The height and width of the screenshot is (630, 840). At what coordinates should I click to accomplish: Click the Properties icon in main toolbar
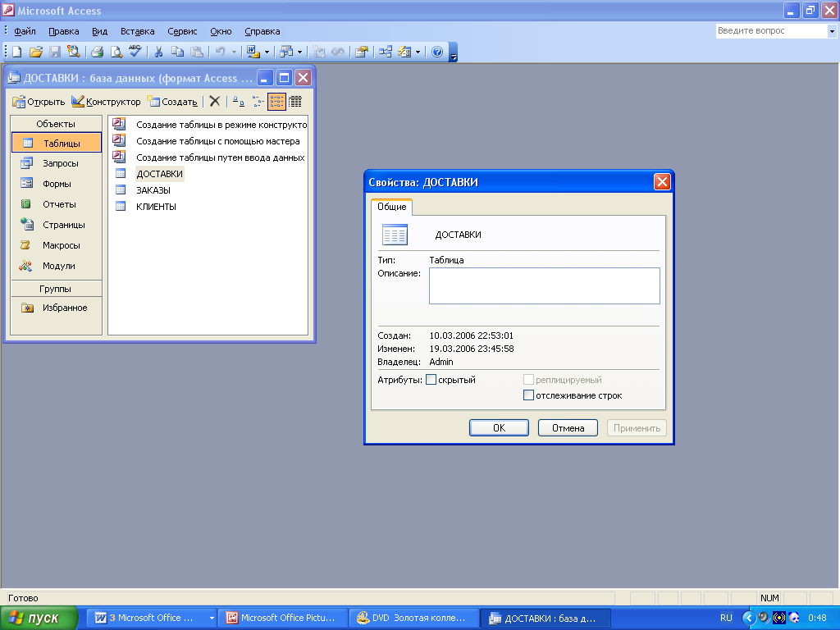coord(362,52)
